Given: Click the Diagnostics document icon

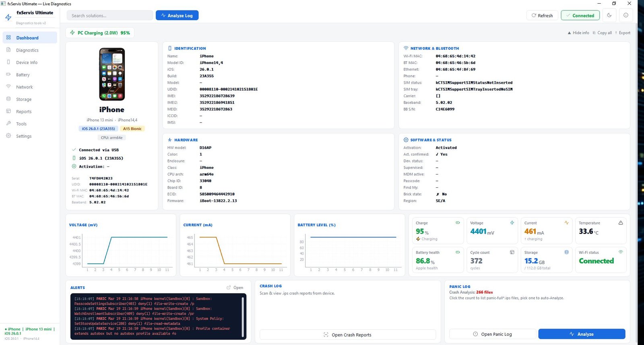Looking at the screenshot, I should click(8, 50).
